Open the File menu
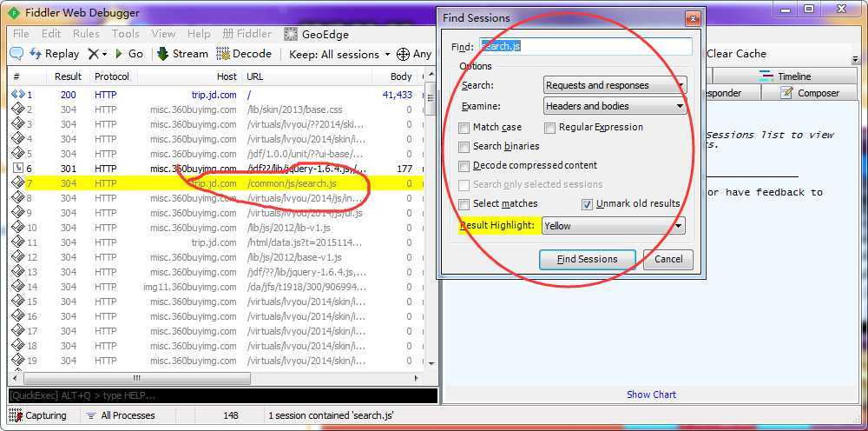The height and width of the screenshot is (431, 868). (x=21, y=34)
